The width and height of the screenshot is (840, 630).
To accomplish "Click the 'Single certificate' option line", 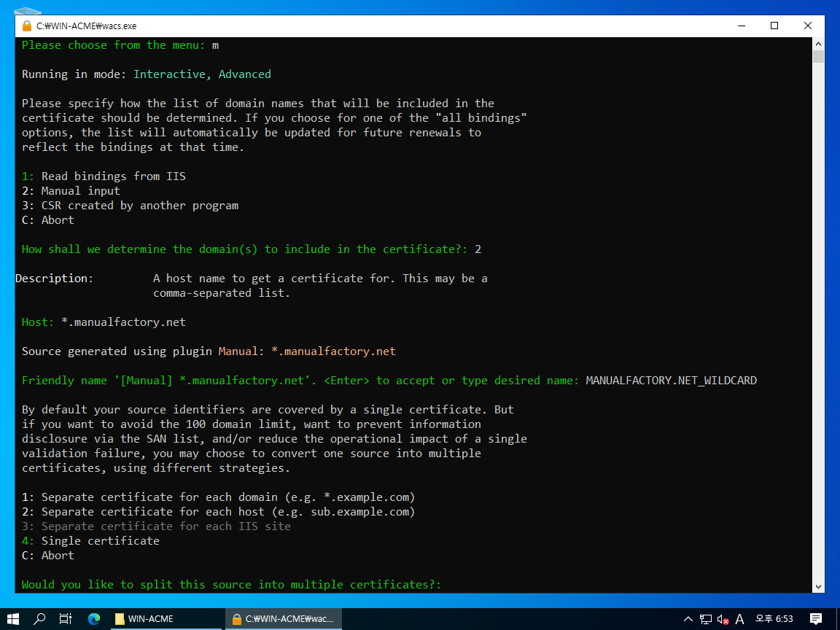I will (x=90, y=540).
